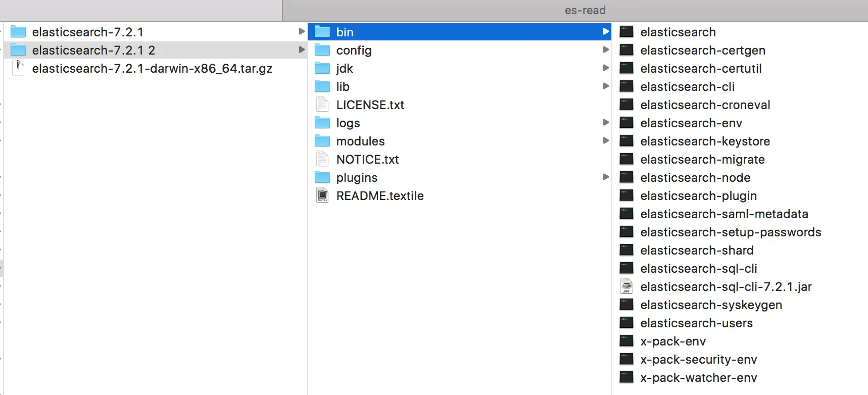Screen dimensions: 868x395
Task: Select the elasticsearch-setup-passwords file name
Action: 731,232
